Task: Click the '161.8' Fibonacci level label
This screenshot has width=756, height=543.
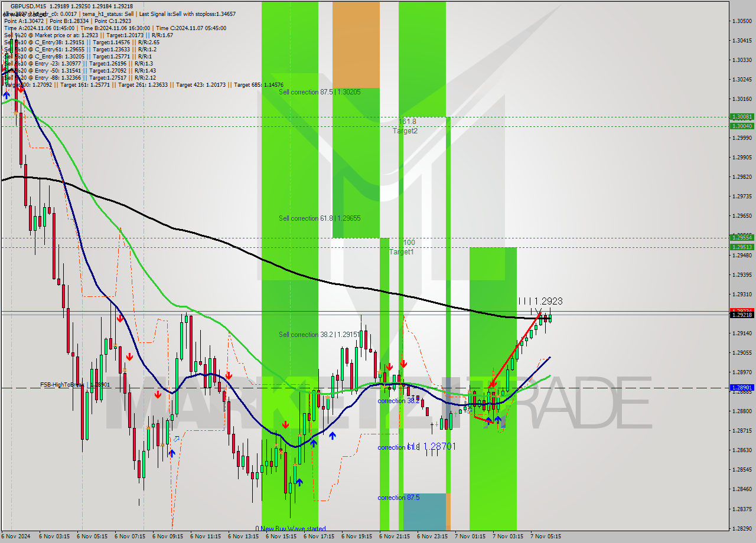Action: pyautogui.click(x=407, y=122)
